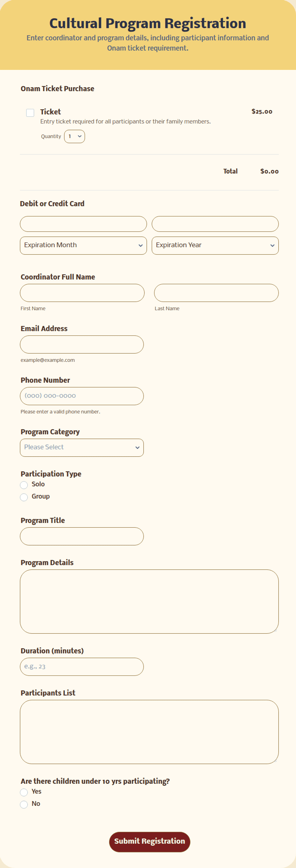Click the left card number field
296x868 pixels.
(83, 224)
